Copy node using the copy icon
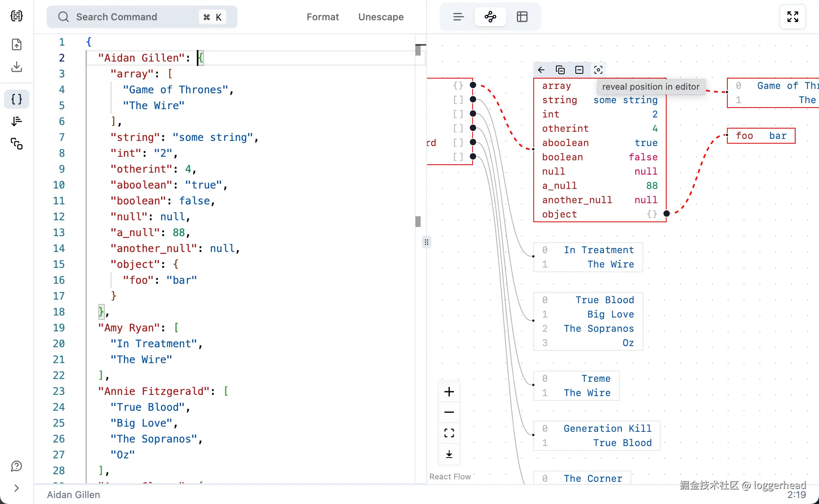This screenshot has height=504, width=819. [x=560, y=70]
